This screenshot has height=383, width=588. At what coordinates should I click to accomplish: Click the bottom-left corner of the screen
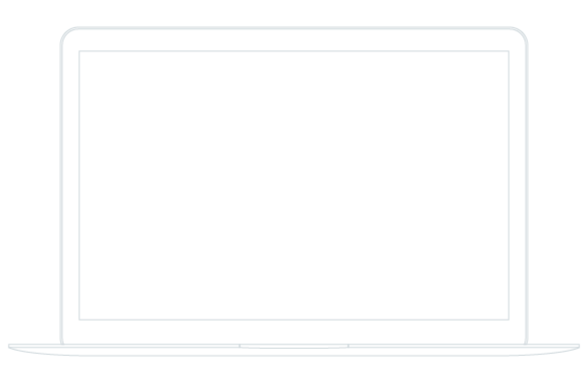80,319
